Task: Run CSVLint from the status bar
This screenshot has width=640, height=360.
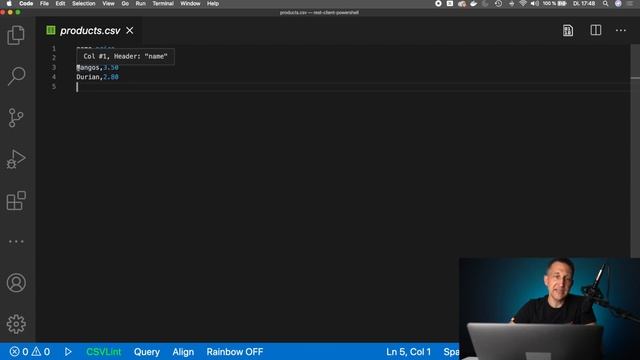Action: [x=104, y=352]
